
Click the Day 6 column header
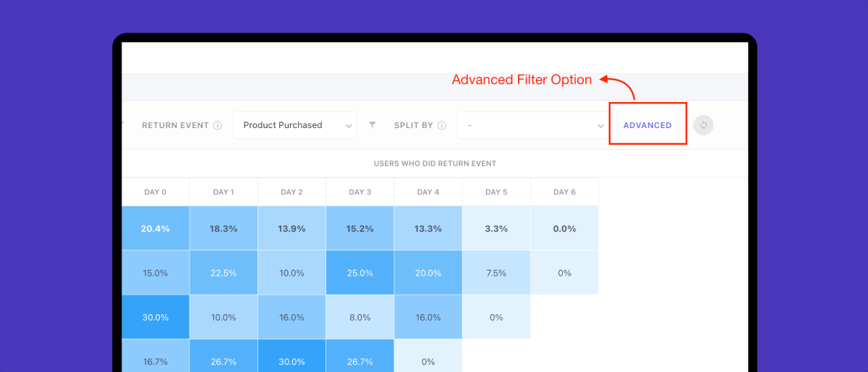coord(564,192)
